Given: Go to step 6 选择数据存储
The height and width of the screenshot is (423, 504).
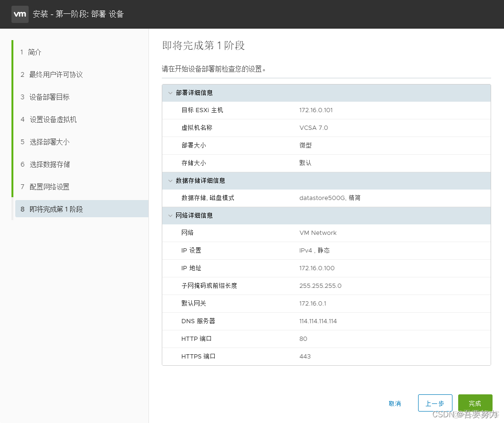Looking at the screenshot, I should coord(45,165).
